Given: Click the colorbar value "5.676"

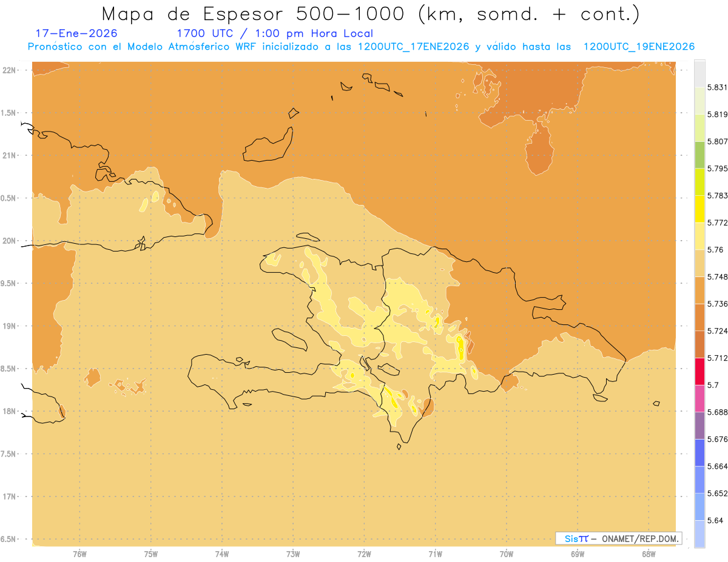Looking at the screenshot, I should click(x=717, y=439).
